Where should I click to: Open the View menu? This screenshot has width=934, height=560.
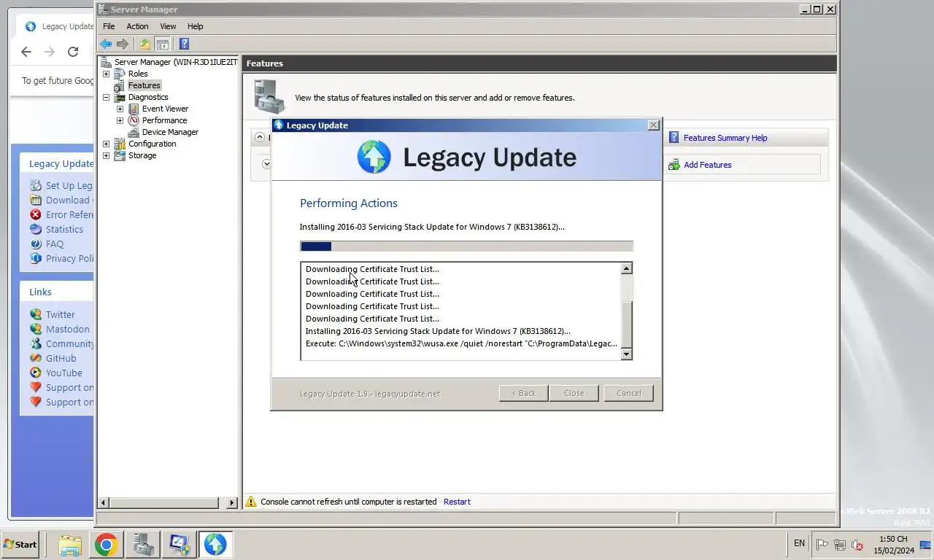[168, 26]
